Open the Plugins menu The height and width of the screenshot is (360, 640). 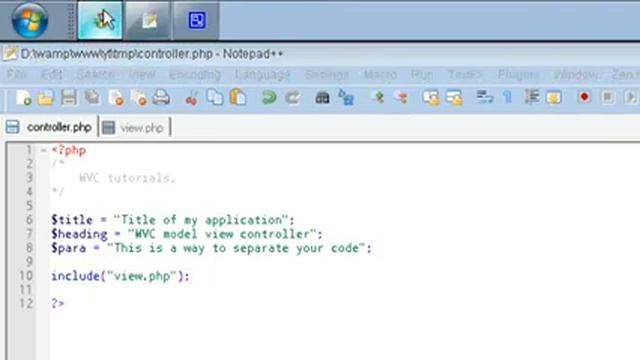tap(519, 75)
